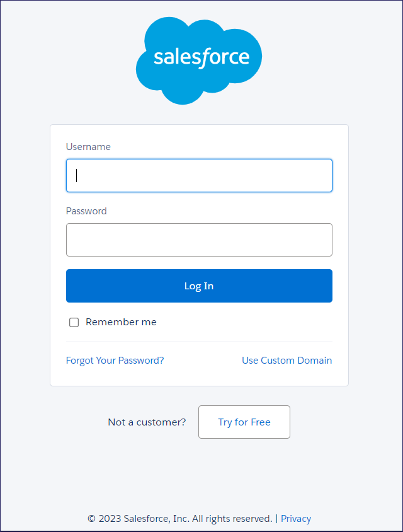Click the white login card's blank bottom margin

point(199,378)
